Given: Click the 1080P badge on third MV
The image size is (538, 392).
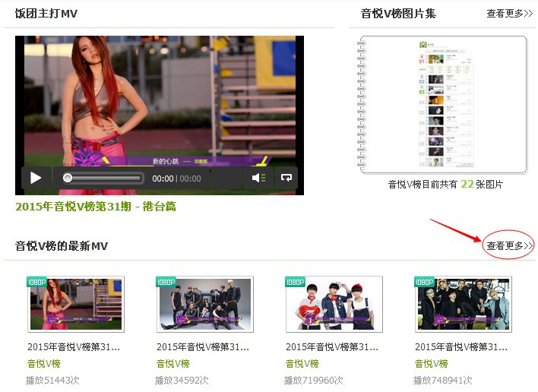Looking at the screenshot, I should (296, 282).
